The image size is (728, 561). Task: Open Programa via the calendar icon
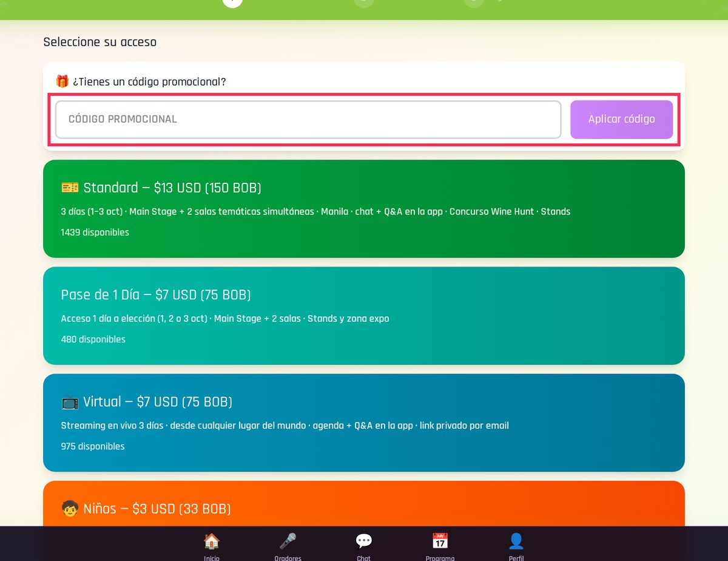pyautogui.click(x=440, y=541)
